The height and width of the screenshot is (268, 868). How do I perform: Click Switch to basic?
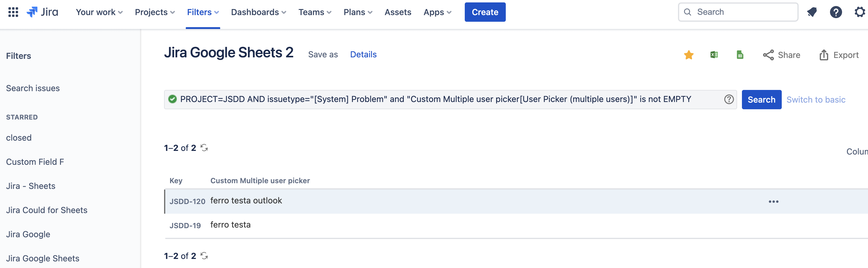pos(816,100)
